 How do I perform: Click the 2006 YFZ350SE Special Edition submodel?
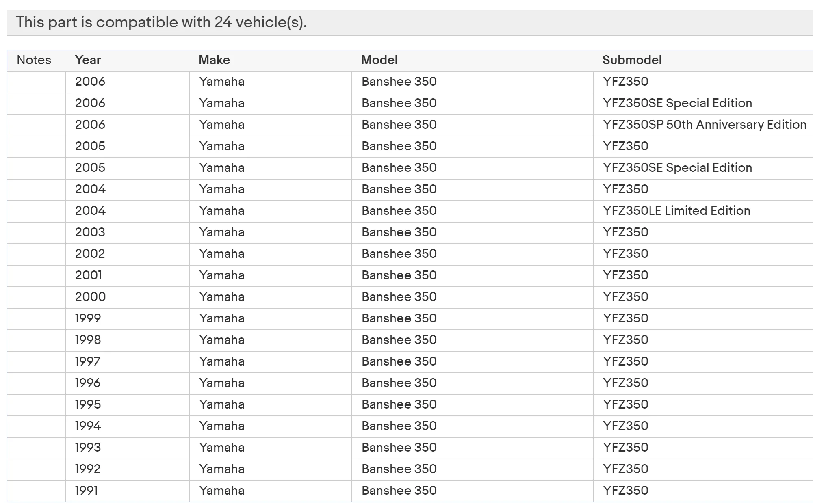677,103
